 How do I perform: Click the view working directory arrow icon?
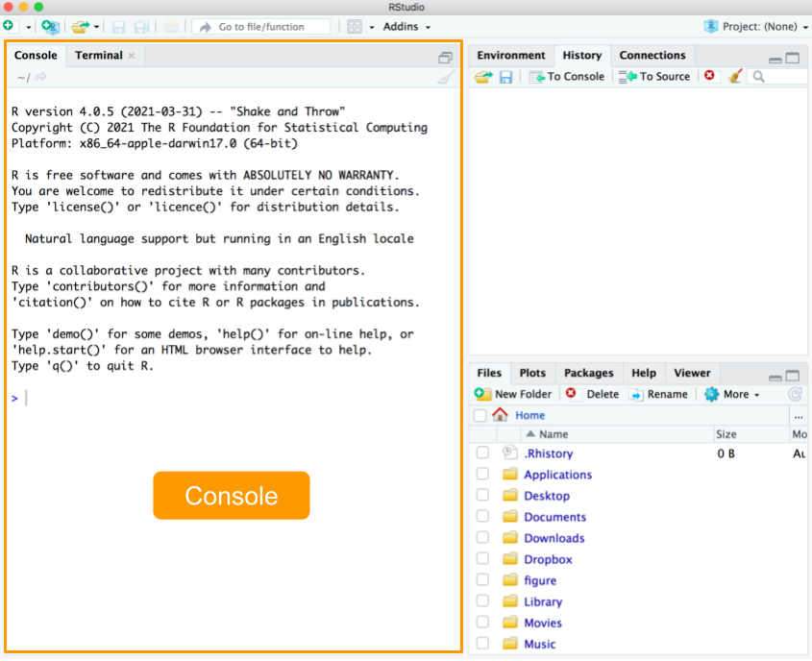click(x=41, y=77)
